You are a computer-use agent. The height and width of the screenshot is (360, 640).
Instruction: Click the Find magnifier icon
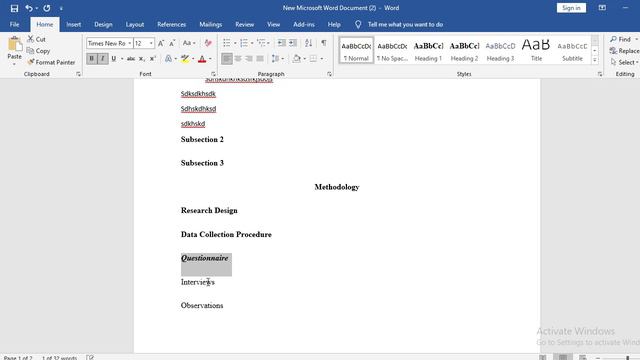(x=613, y=39)
